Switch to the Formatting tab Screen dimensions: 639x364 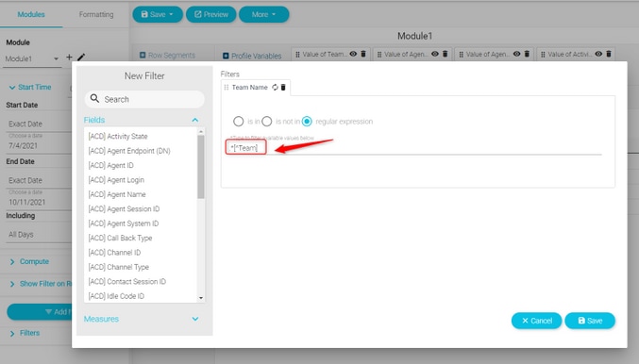tap(96, 15)
